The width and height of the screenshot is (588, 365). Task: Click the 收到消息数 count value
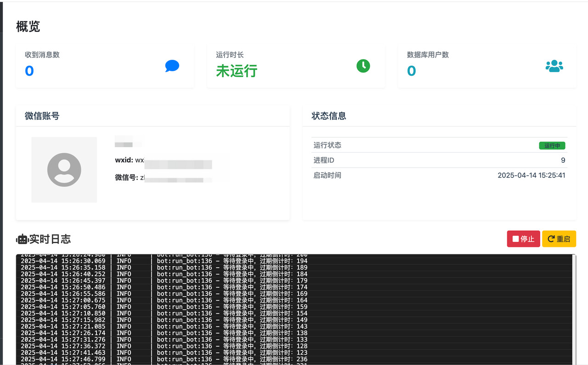[x=29, y=71]
